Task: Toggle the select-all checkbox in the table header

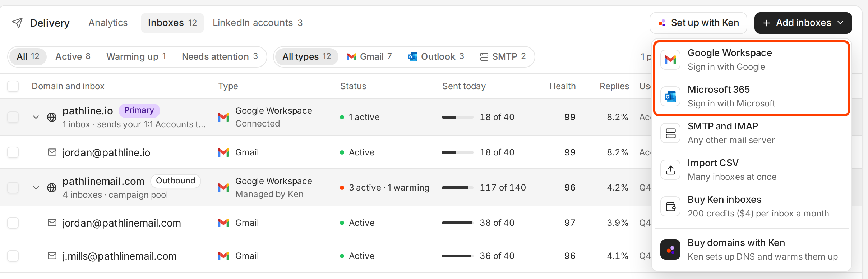Action: click(x=13, y=86)
